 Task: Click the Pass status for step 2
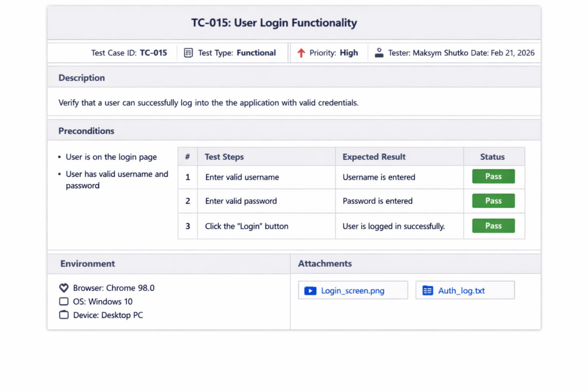point(493,201)
